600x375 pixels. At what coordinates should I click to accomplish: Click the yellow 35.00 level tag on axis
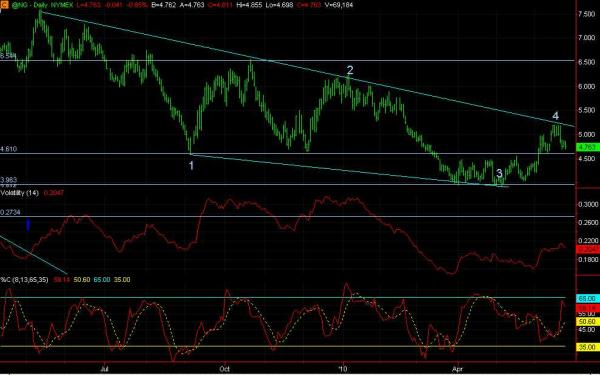[x=587, y=347]
